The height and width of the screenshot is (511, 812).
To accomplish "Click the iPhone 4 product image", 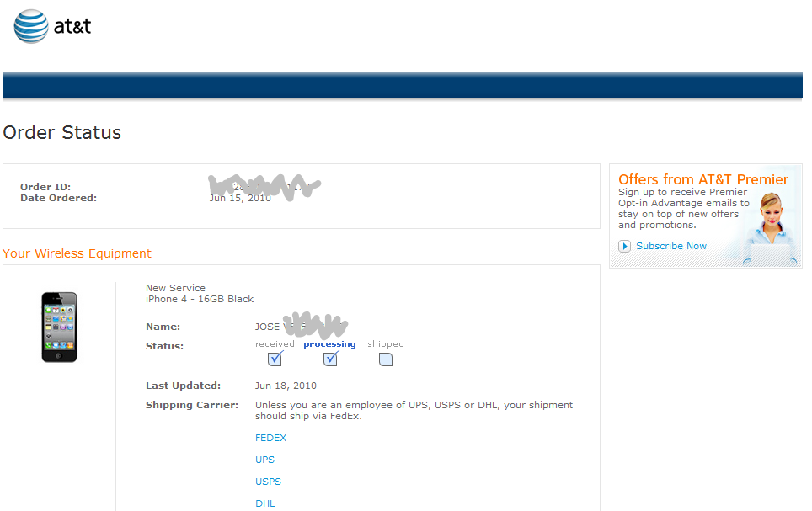I will point(60,327).
